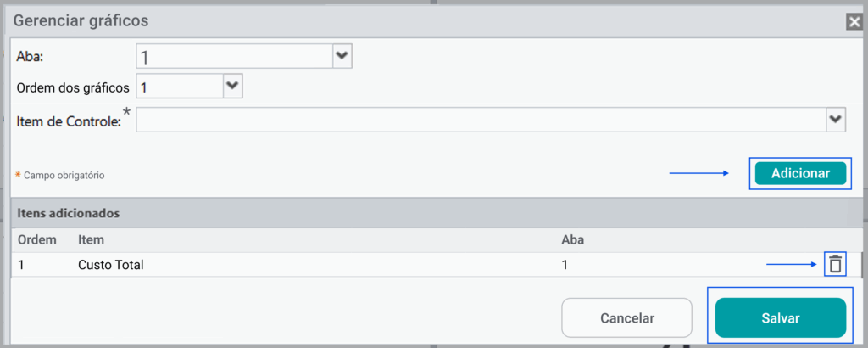
Task: Click the Aba value in Custo Total row
Action: coord(565,265)
